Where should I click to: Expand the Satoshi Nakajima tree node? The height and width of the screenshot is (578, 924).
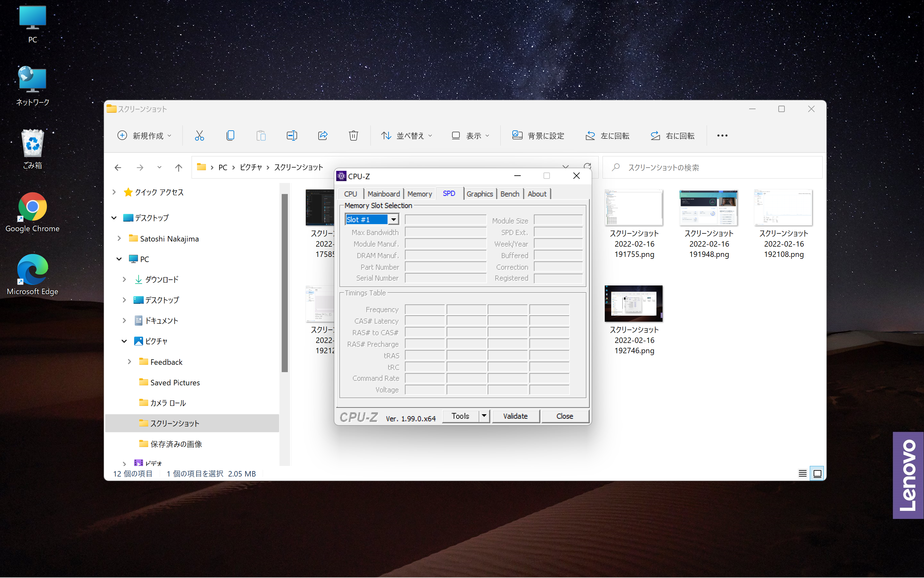click(119, 238)
